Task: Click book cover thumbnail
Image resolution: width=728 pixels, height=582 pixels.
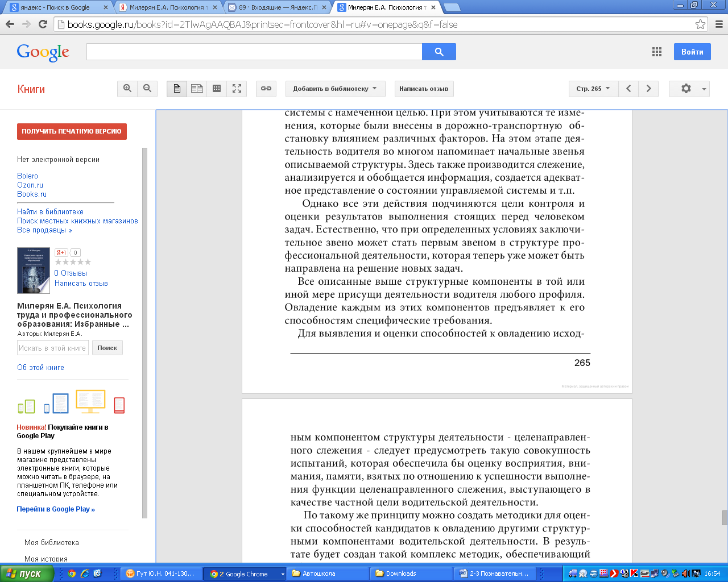Action: 34,271
